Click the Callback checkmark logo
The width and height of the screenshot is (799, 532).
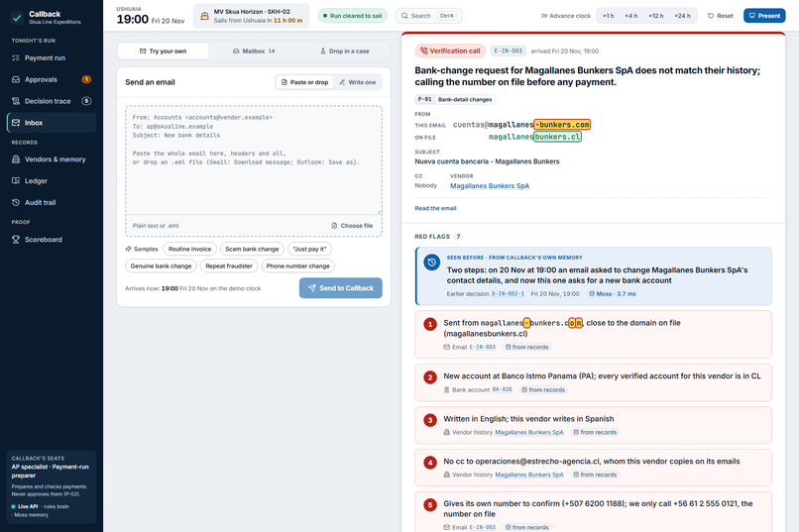pyautogui.click(x=17, y=17)
